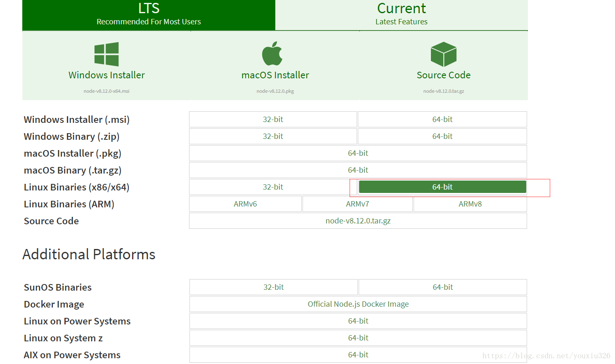Viewport: 615px width, 364px height.
Task: Click the Source Code box icon
Action: point(444,54)
